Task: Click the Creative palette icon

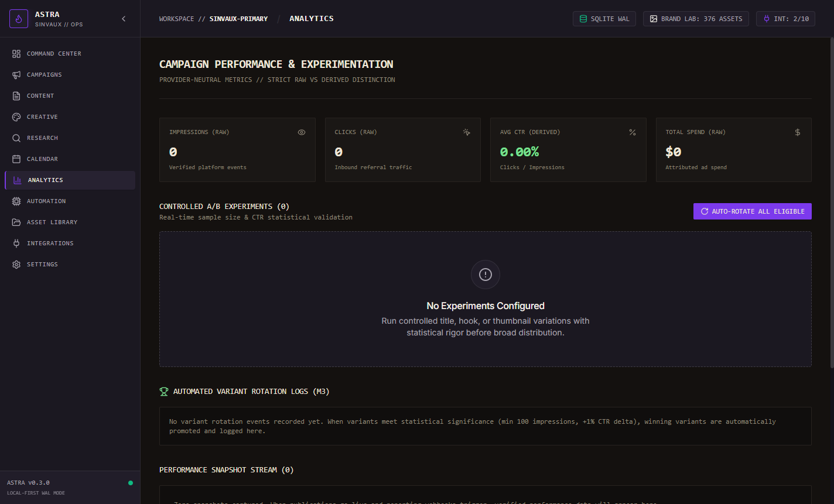Action: (16, 117)
